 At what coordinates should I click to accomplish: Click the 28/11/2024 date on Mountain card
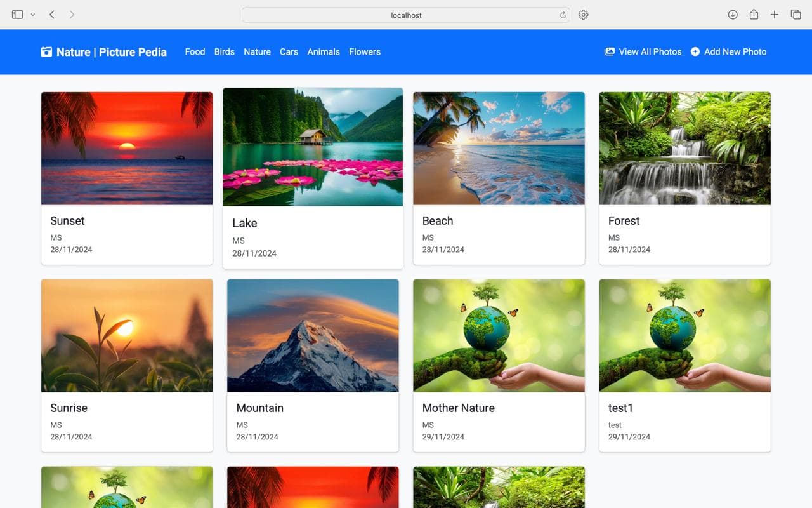[258, 437]
